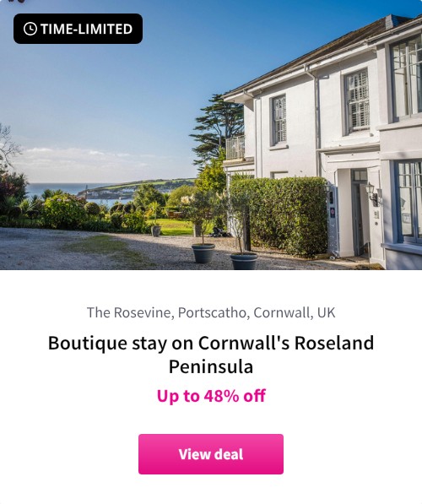Click the partial dark icon at top-left corner

(16, 2)
